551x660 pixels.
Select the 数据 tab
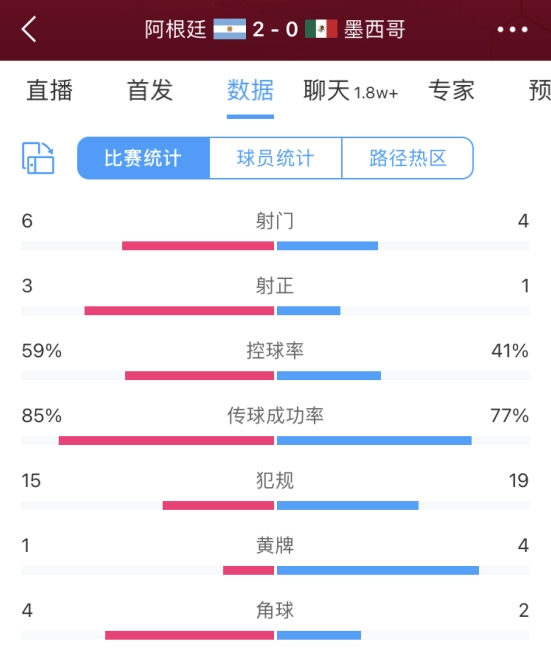click(x=250, y=90)
